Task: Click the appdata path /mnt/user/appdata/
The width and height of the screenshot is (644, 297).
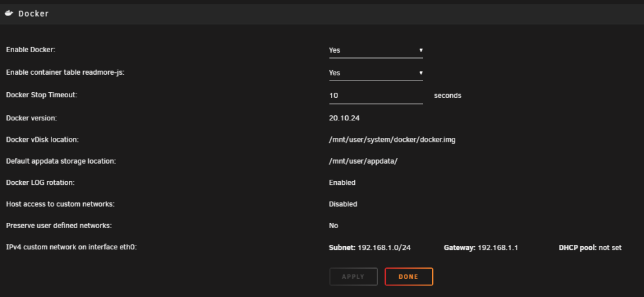Action: tap(363, 161)
